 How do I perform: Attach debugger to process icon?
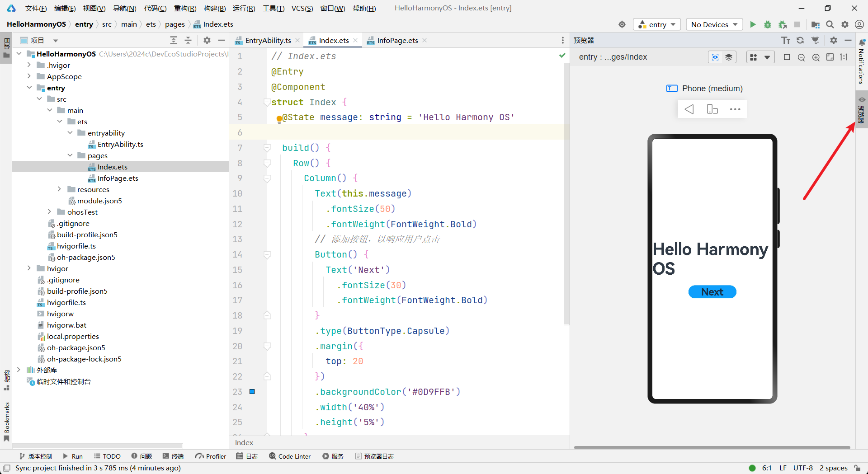pos(783,24)
